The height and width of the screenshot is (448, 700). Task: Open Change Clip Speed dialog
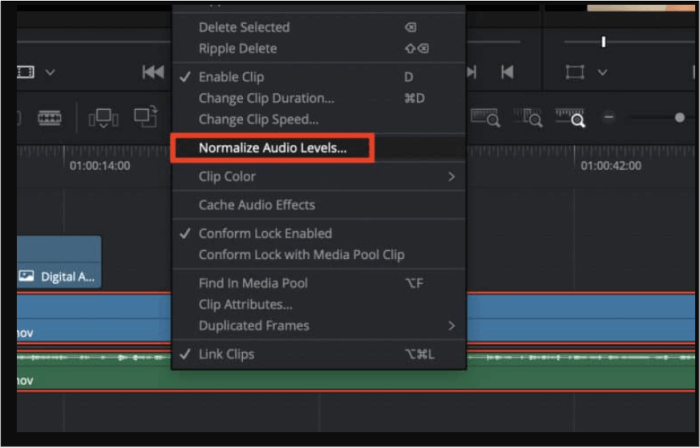point(318,120)
